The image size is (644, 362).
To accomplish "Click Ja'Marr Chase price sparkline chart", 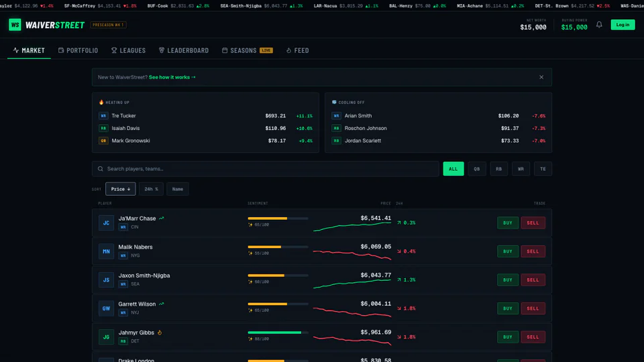I will tap(352, 227).
